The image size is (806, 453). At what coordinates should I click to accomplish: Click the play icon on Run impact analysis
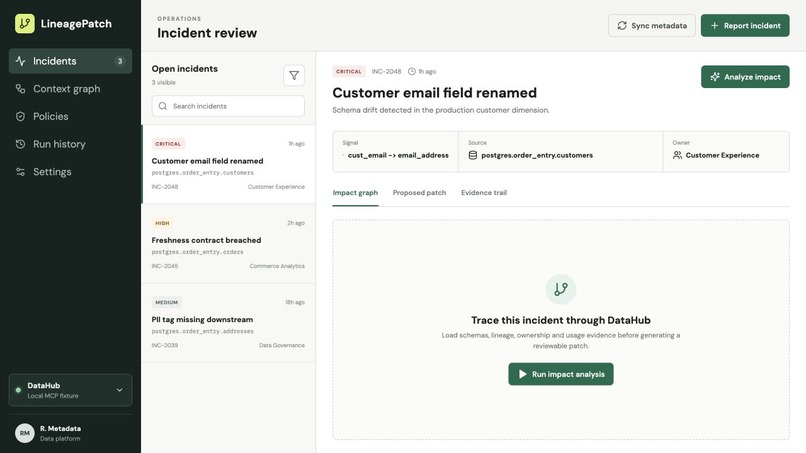pyautogui.click(x=523, y=374)
